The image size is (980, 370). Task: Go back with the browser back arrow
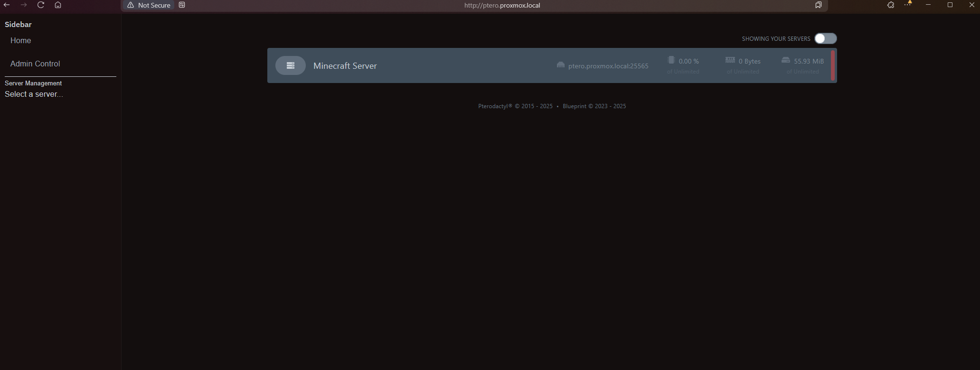tap(7, 5)
